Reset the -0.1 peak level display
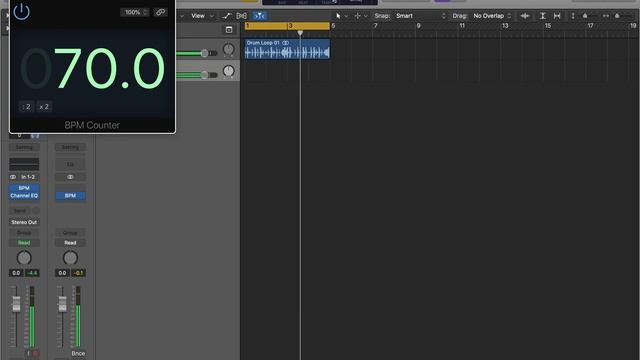 [x=78, y=273]
